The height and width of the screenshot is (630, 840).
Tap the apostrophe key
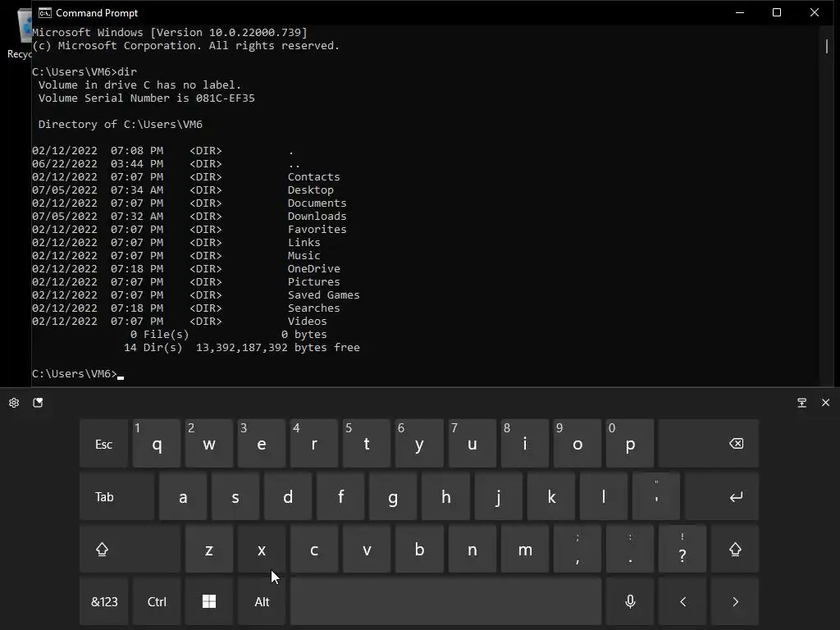(656, 496)
